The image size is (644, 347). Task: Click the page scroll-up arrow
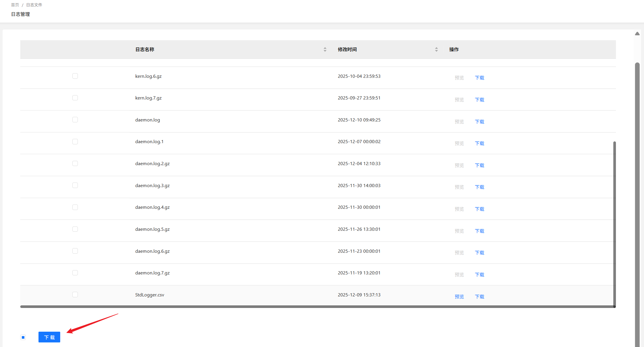pos(637,34)
